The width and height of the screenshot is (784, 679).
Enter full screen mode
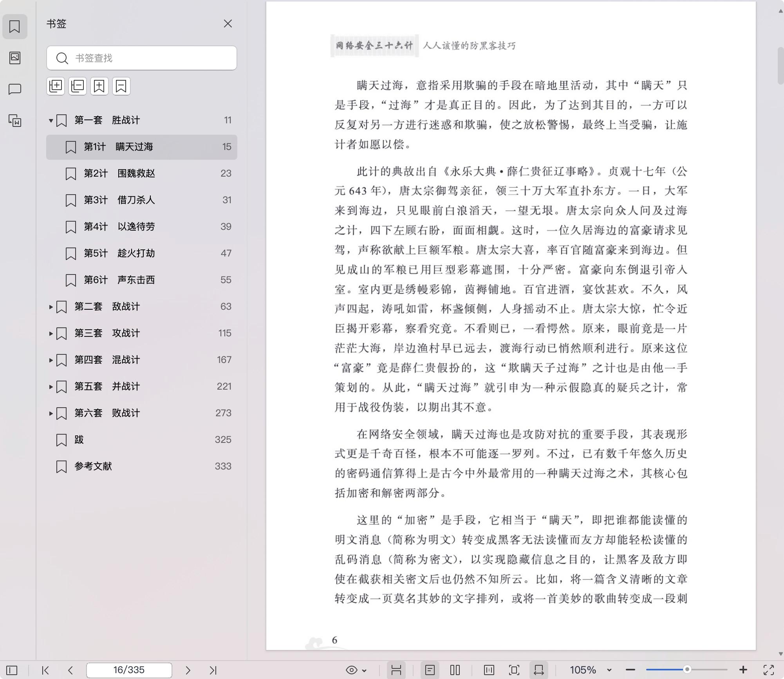coord(769,670)
